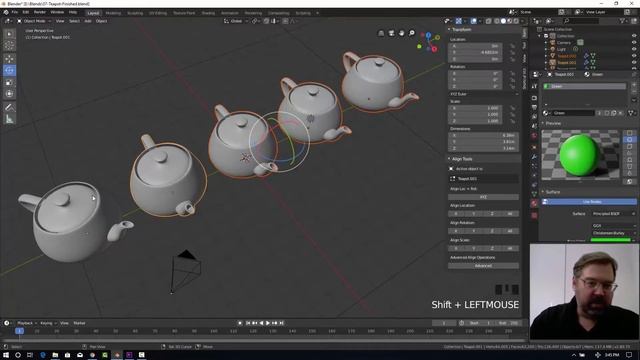Hide the Camera in outliner
Viewport: 640px width, 360px height.
pos(634,42)
